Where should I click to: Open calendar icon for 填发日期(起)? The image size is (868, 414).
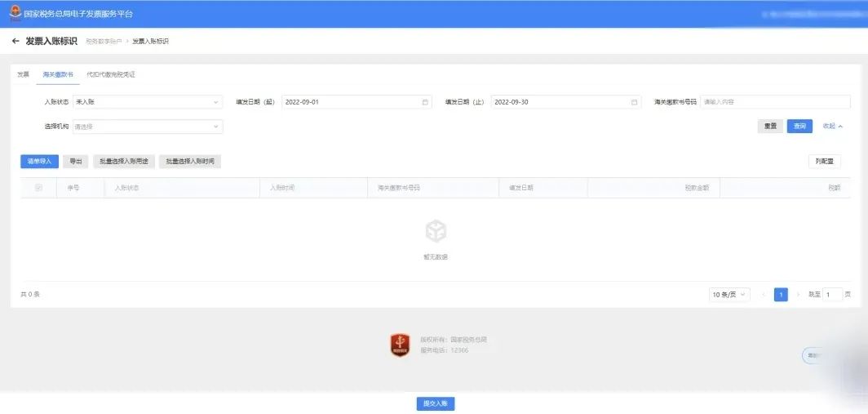pyautogui.click(x=425, y=102)
